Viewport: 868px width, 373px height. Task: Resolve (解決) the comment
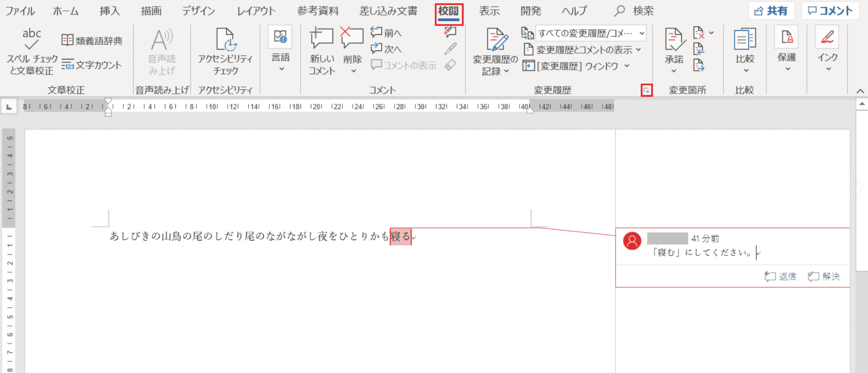pos(824,276)
